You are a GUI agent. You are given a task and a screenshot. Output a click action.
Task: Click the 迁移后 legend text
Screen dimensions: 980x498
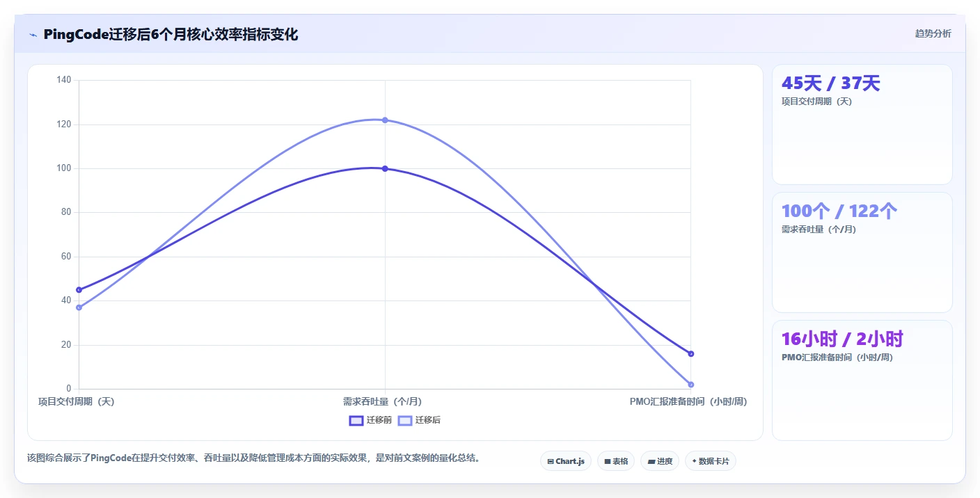tap(428, 420)
